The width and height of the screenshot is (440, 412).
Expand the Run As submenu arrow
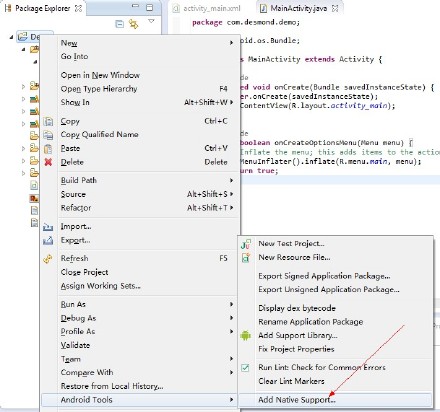pos(231,304)
